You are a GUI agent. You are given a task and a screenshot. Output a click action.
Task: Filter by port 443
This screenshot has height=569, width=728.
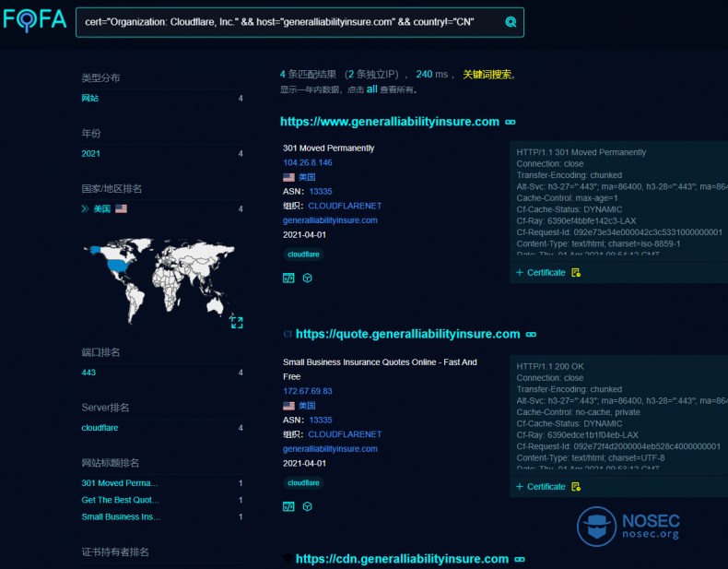[x=88, y=373]
